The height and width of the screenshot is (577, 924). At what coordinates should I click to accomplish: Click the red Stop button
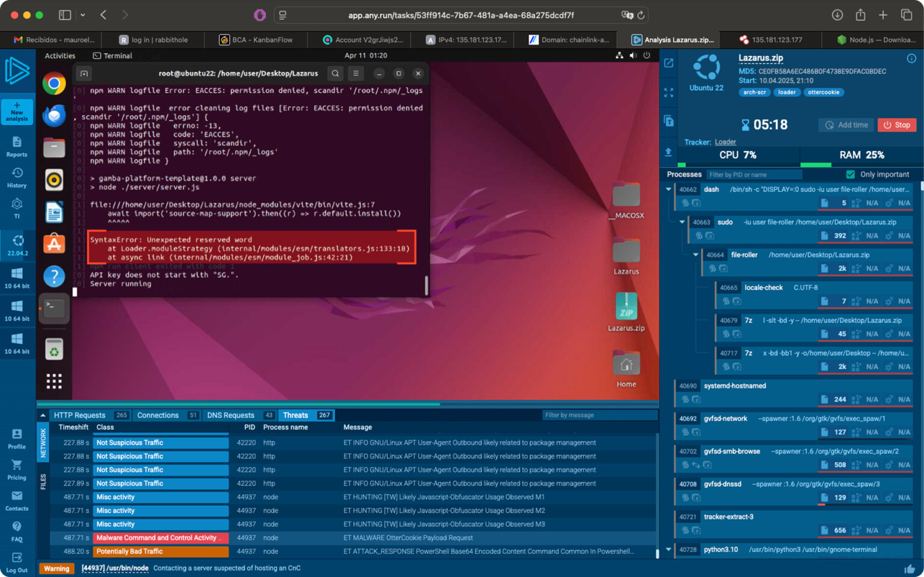click(897, 125)
